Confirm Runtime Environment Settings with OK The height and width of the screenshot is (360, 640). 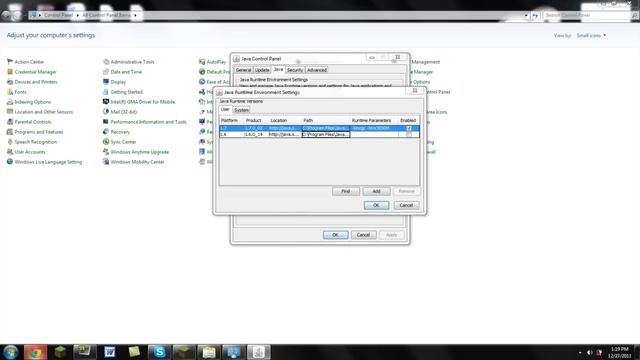376,205
